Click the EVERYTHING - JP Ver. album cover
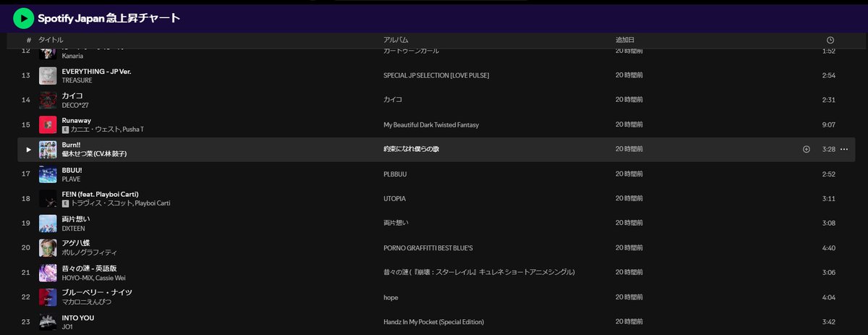The image size is (868, 335). click(x=48, y=76)
